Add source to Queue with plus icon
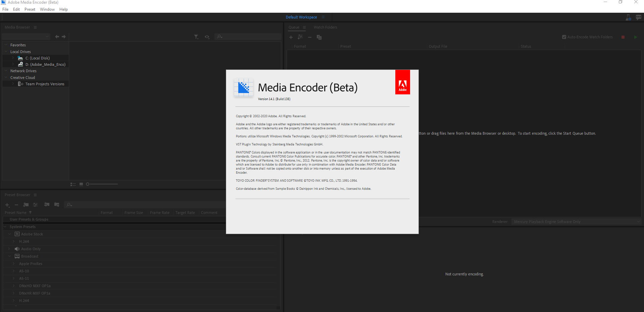This screenshot has height=312, width=644. coord(291,37)
